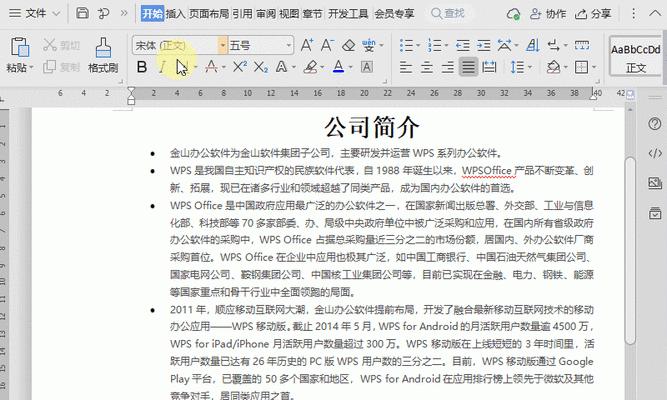Viewport: 667px width, 400px height.
Task: Expand the borders dropdown arrow
Action: [594, 67]
